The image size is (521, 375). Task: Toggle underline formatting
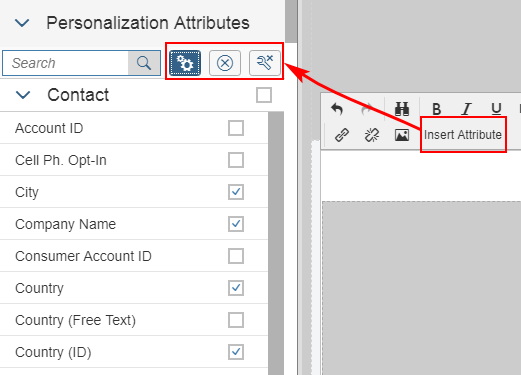click(x=496, y=109)
